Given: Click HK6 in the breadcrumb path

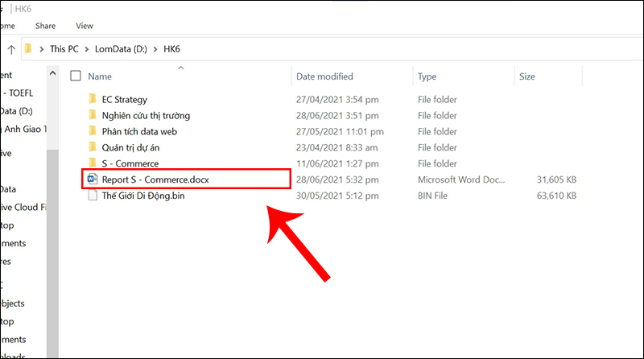Looking at the screenshot, I should (x=171, y=49).
